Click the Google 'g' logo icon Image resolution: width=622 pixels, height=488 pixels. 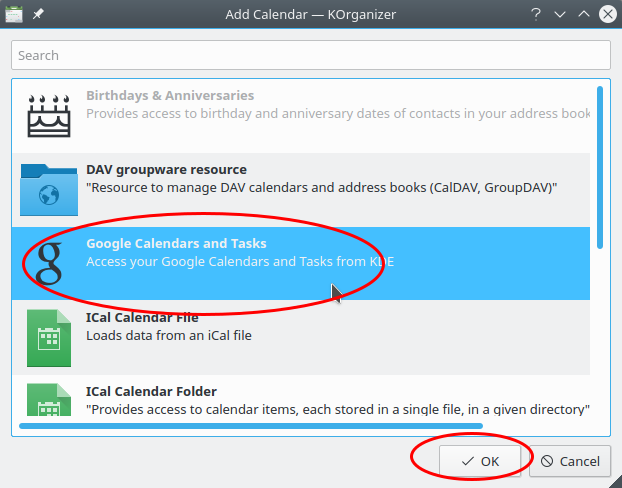point(49,263)
